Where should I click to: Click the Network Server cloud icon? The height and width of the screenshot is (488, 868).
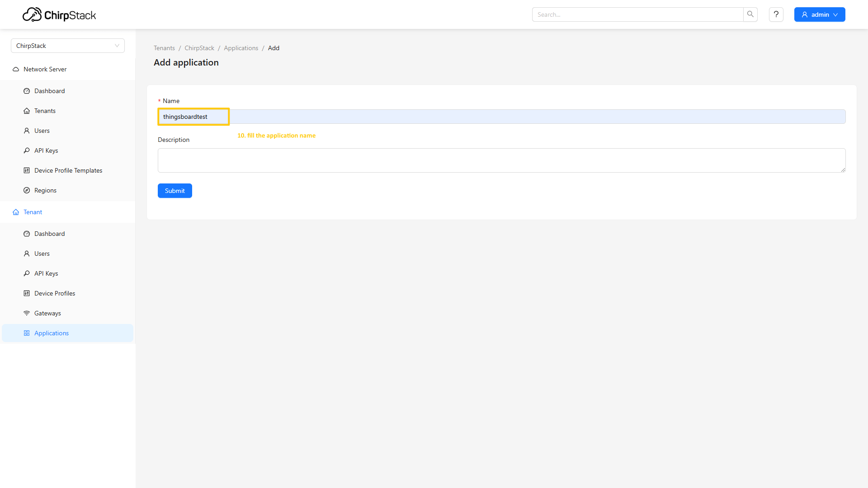pyautogui.click(x=16, y=69)
